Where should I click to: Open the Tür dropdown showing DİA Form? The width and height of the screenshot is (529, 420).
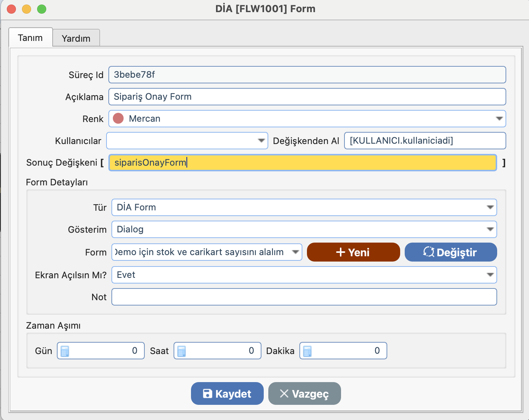pyautogui.click(x=490, y=207)
